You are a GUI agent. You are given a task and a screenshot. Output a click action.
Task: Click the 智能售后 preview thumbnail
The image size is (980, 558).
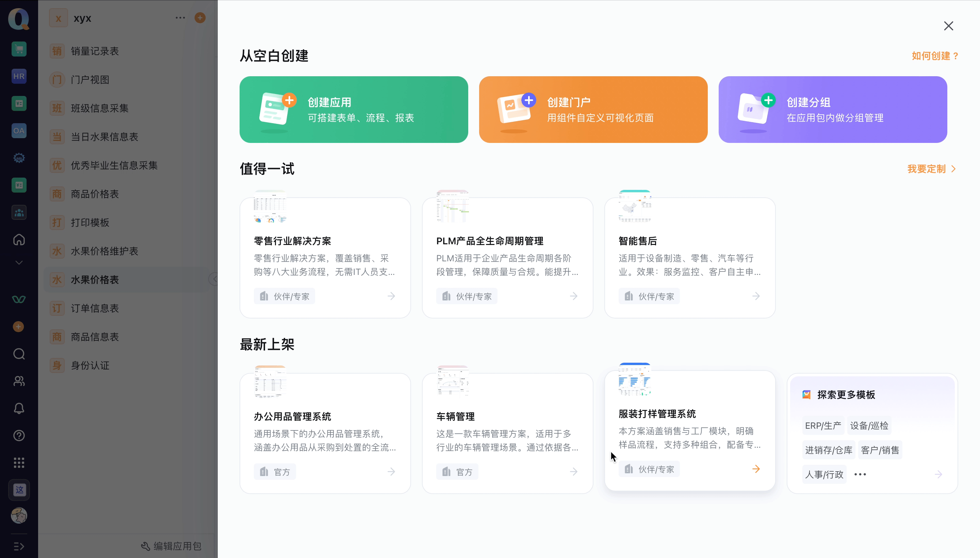pos(635,207)
